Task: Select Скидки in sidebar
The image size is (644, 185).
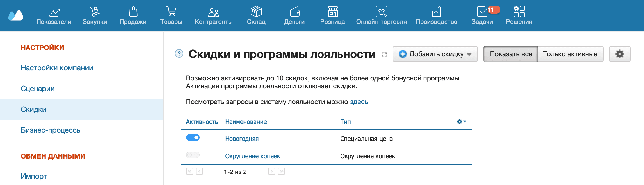Action: pos(81,109)
